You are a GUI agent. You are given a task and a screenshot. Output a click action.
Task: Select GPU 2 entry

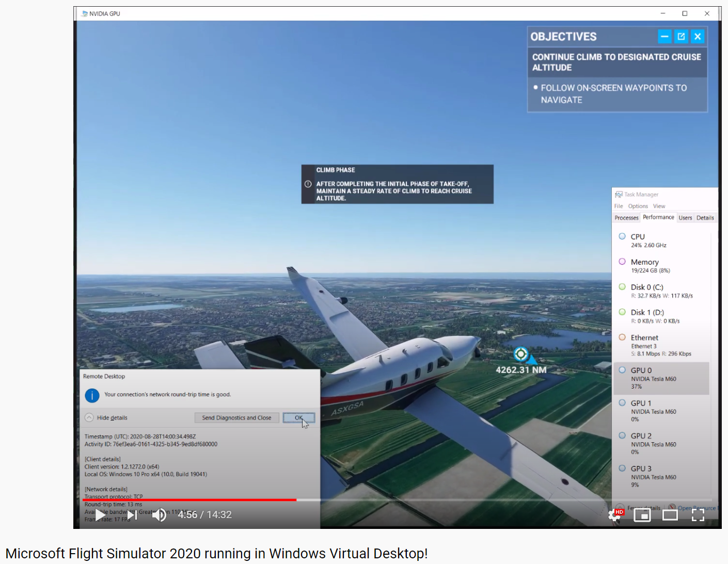pyautogui.click(x=661, y=444)
